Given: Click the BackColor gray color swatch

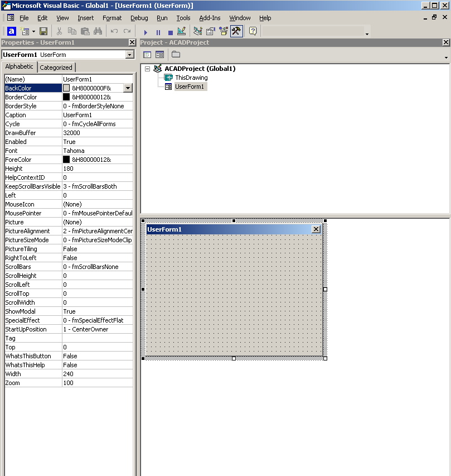Looking at the screenshot, I should point(66,88).
